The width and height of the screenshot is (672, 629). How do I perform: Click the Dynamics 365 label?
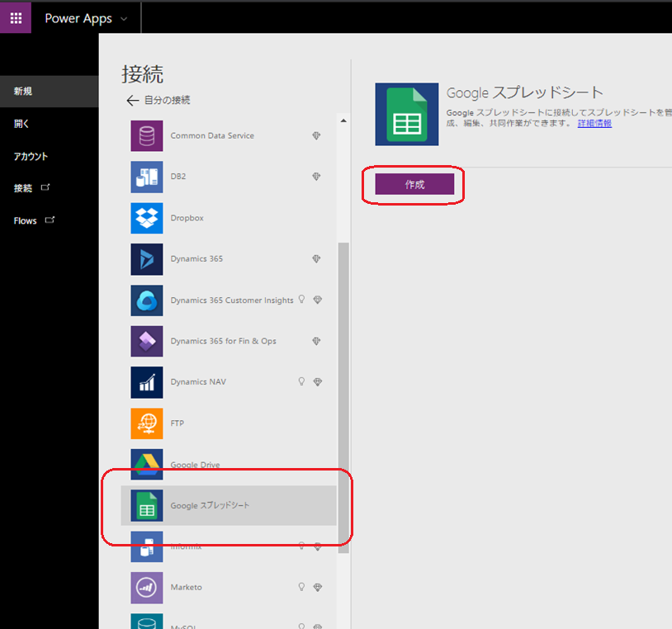[x=196, y=259]
